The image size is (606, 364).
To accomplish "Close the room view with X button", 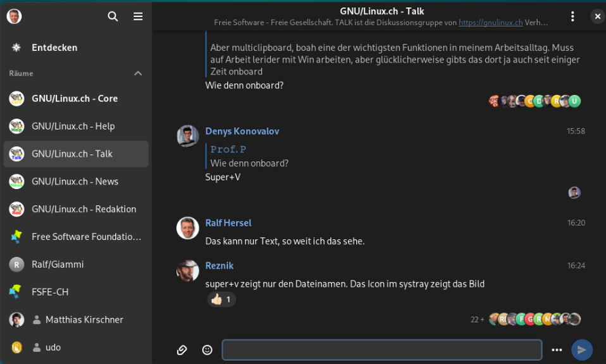I will coord(598,16).
